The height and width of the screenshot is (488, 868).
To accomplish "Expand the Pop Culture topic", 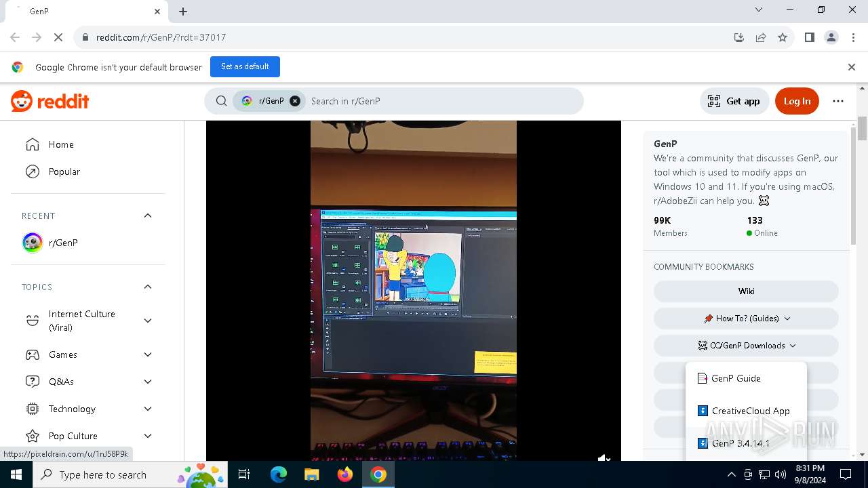I will click(148, 436).
